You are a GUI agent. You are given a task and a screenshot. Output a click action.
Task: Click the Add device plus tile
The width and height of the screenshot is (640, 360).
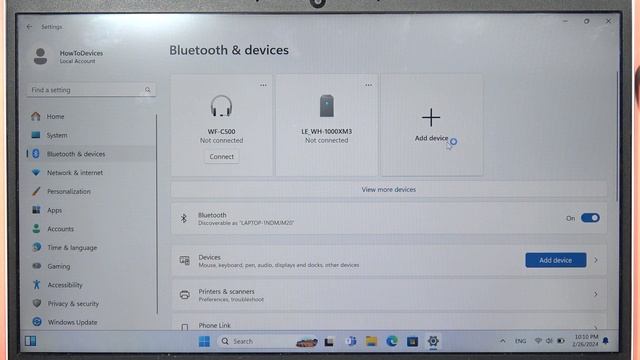click(432, 125)
